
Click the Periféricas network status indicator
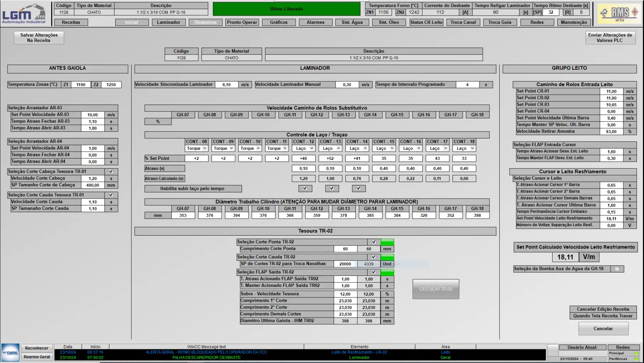click(x=636, y=359)
